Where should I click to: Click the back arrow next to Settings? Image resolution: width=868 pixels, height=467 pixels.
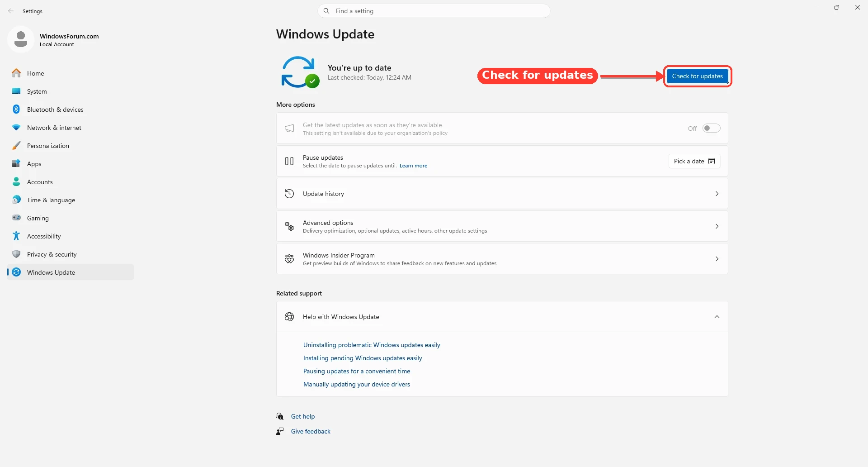11,11
